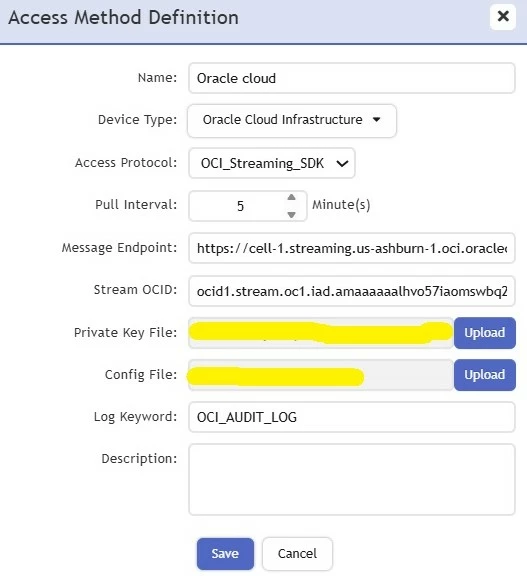This screenshot has height=587, width=527.
Task: Click the Device Type label
Action: coord(137,120)
